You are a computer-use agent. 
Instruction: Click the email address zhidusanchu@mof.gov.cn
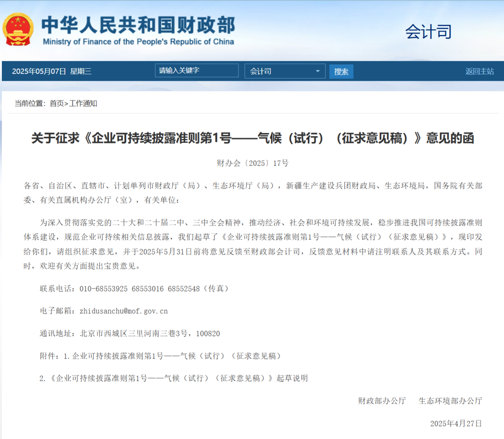124,311
